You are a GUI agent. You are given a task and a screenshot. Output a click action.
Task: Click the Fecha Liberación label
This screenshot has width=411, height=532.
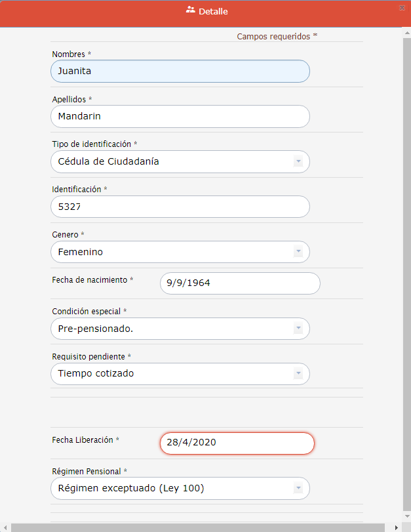pyautogui.click(x=83, y=440)
